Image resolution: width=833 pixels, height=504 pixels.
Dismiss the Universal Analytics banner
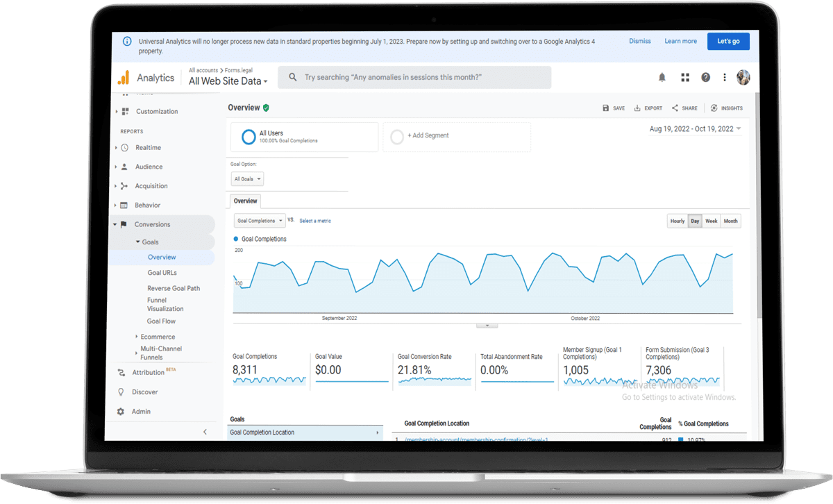[x=640, y=41]
